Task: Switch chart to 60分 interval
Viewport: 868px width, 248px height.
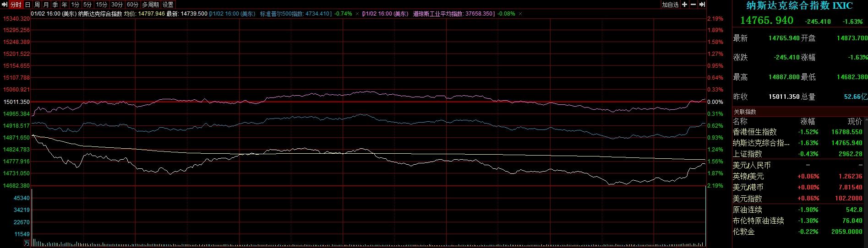Action: pos(132,5)
